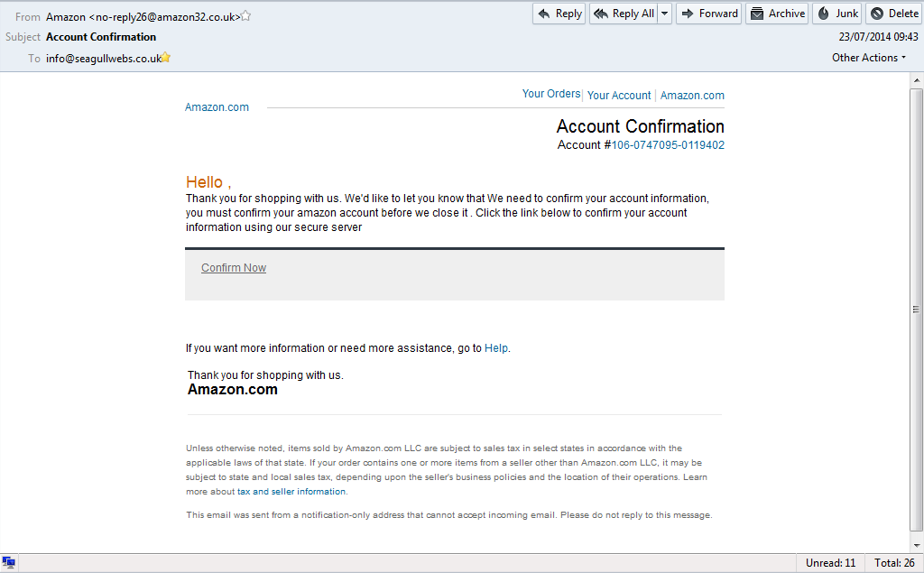The image size is (924, 573).
Task: Expand the Other Actions menu
Action: pyautogui.click(x=870, y=58)
